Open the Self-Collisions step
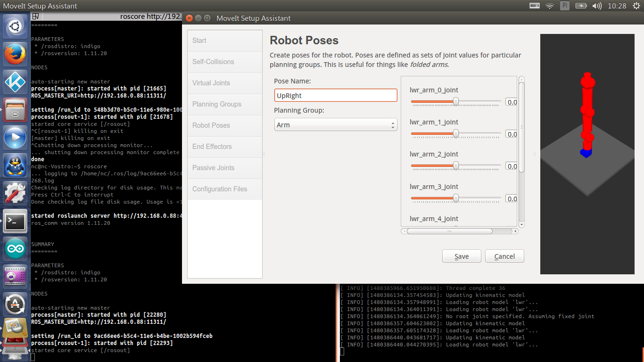Viewport: 644px width, 362px height. [x=225, y=62]
